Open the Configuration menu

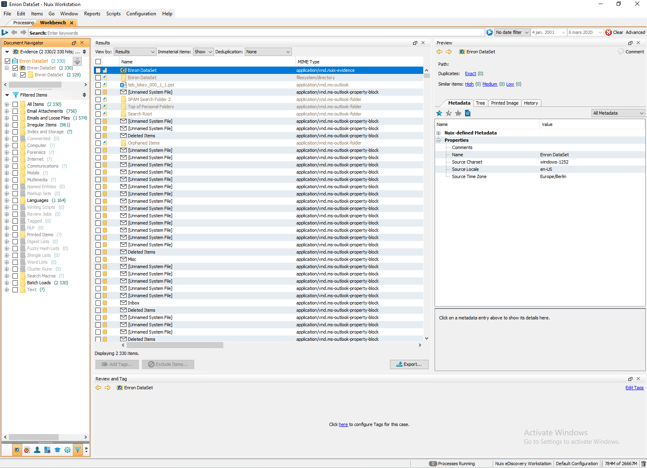pos(141,14)
